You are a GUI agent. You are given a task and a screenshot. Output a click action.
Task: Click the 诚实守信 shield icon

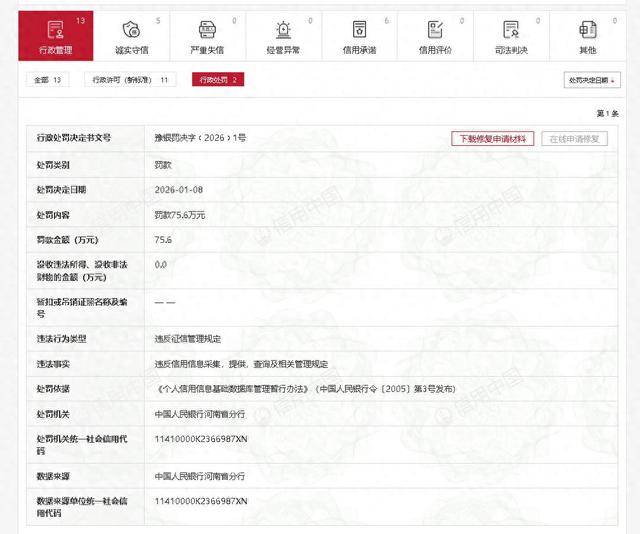pos(131,29)
